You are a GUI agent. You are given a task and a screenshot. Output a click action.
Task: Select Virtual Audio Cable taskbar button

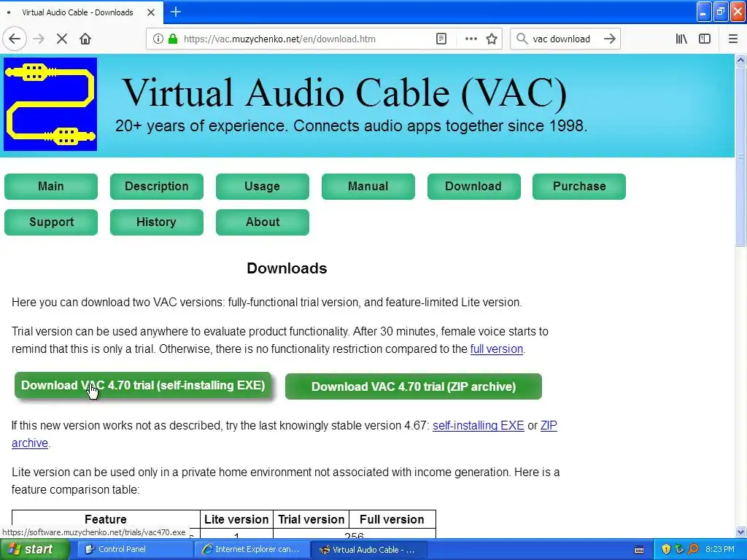pos(368,549)
